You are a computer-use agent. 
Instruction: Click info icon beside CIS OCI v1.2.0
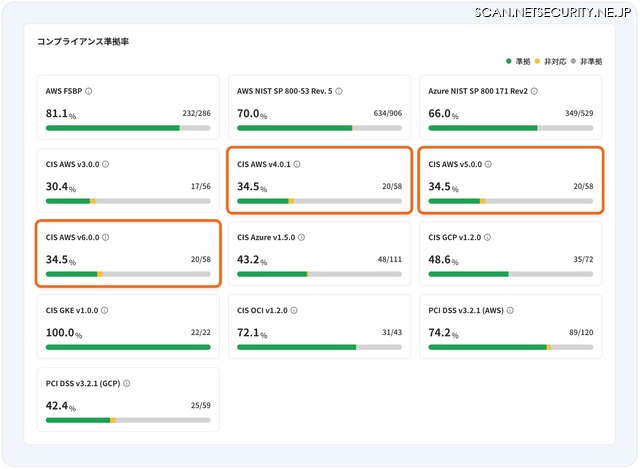(x=296, y=311)
